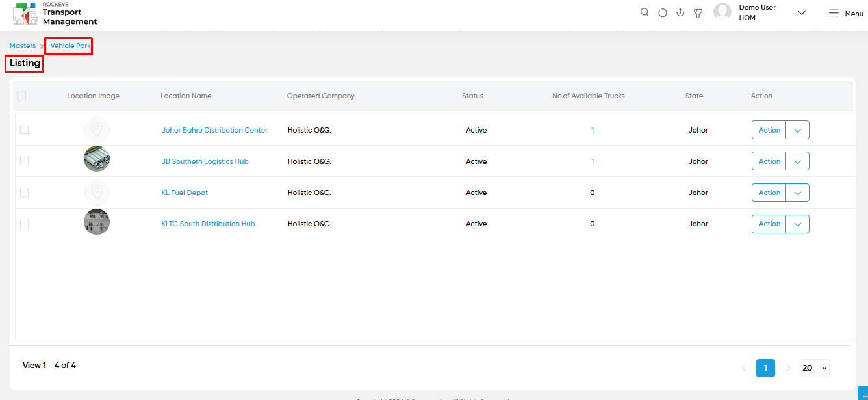
Task: Open the page size 20 dropdown
Action: (x=815, y=368)
